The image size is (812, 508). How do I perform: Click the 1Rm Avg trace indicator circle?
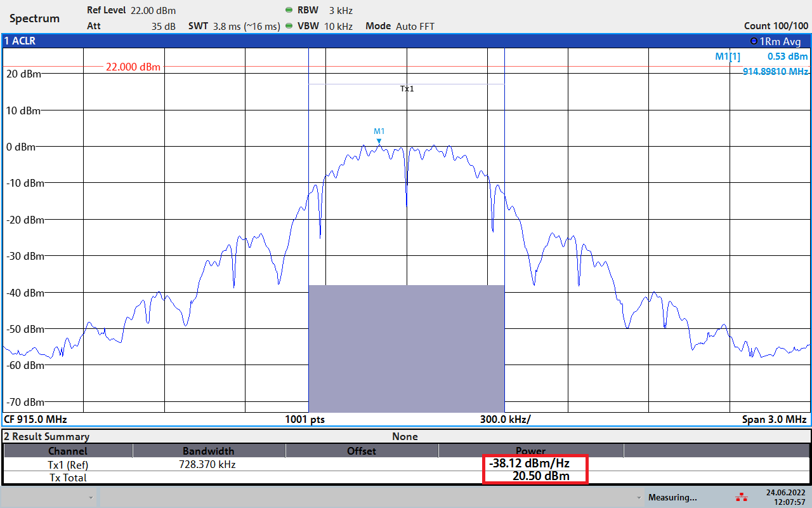754,41
